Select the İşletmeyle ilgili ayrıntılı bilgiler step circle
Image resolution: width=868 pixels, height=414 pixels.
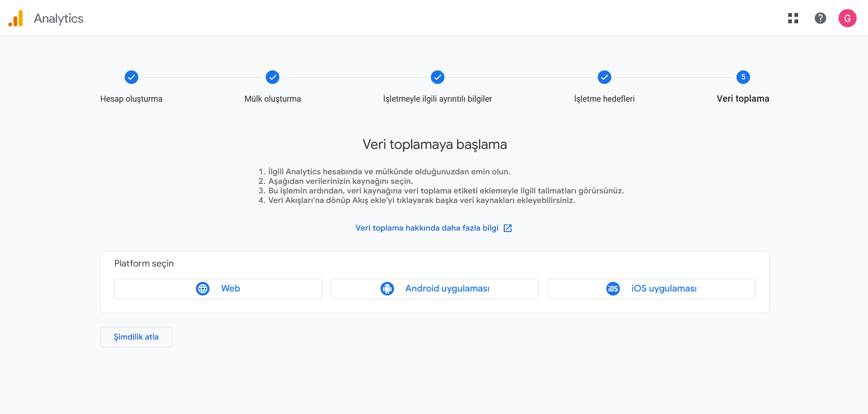click(437, 77)
